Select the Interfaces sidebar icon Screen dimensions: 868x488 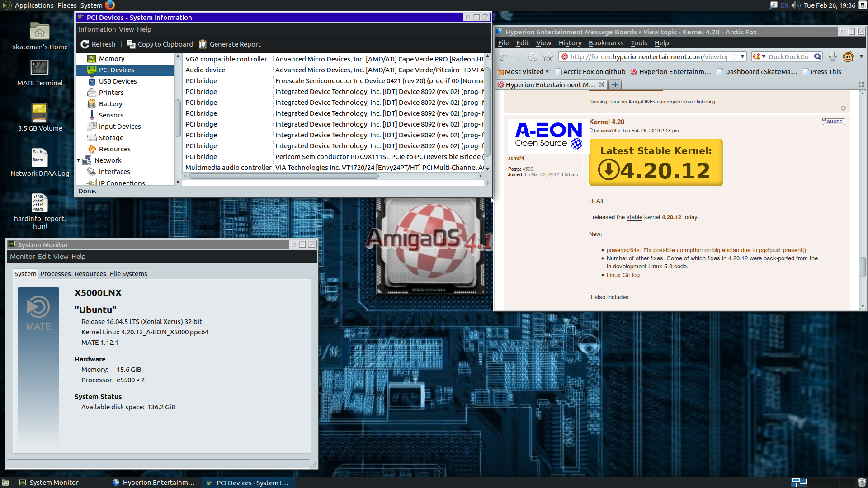[x=92, y=172]
